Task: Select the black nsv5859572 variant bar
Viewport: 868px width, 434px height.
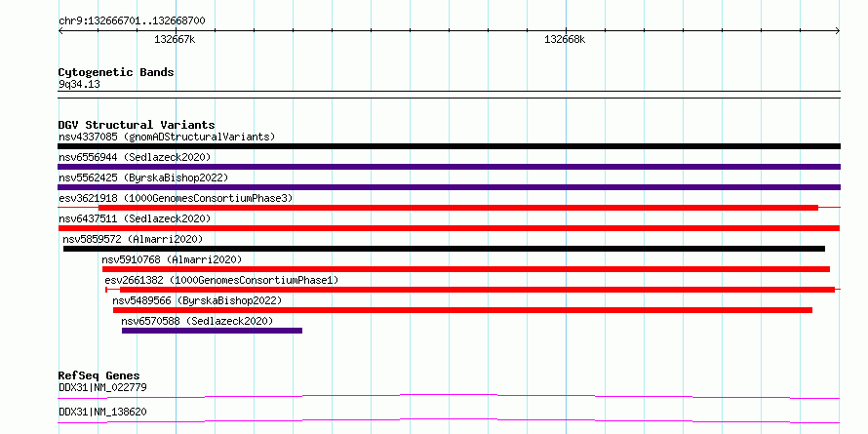Action: [444, 249]
